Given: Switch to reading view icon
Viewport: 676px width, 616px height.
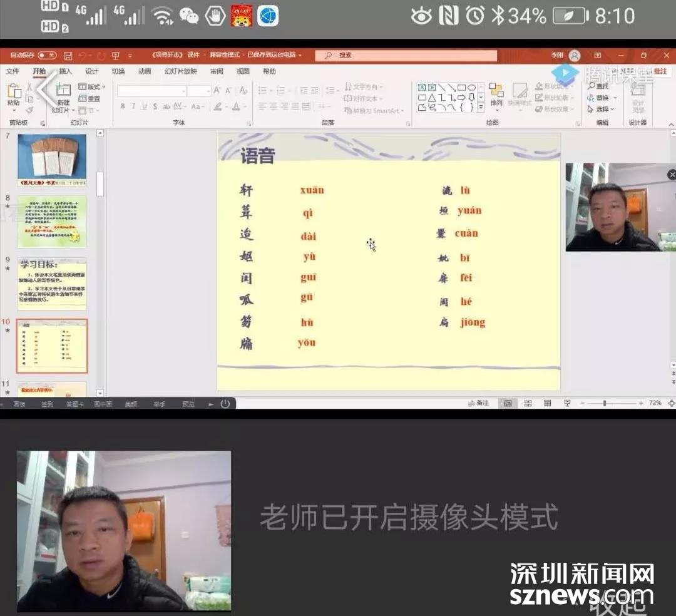Looking at the screenshot, I should tap(548, 403).
